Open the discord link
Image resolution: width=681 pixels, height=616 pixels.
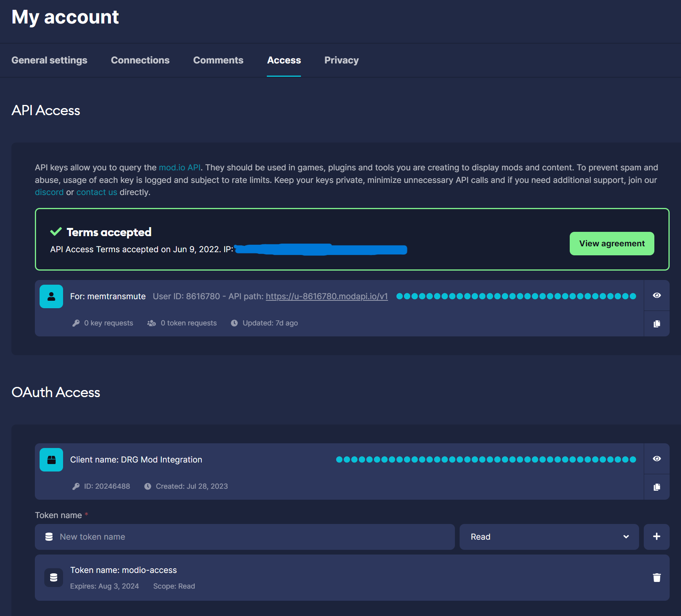(x=49, y=192)
